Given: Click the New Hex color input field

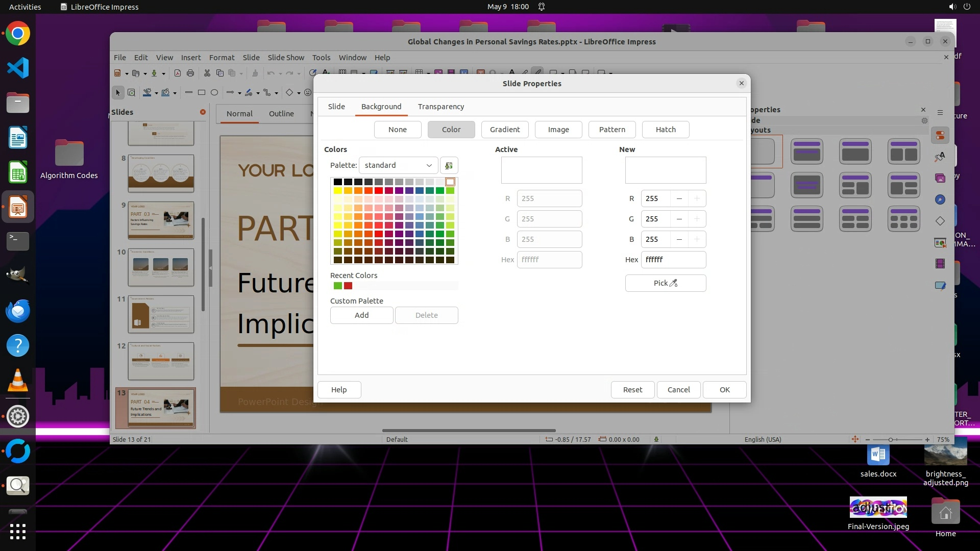Looking at the screenshot, I should click(x=673, y=260).
